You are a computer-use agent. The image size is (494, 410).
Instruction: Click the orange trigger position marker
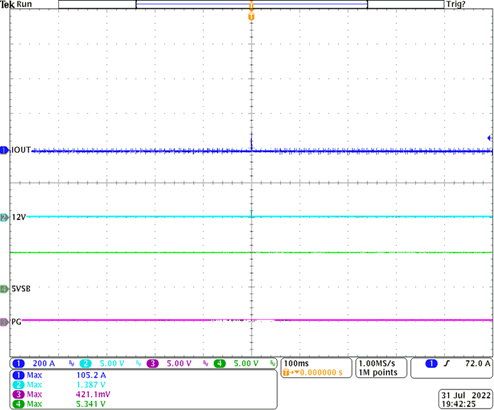click(251, 17)
